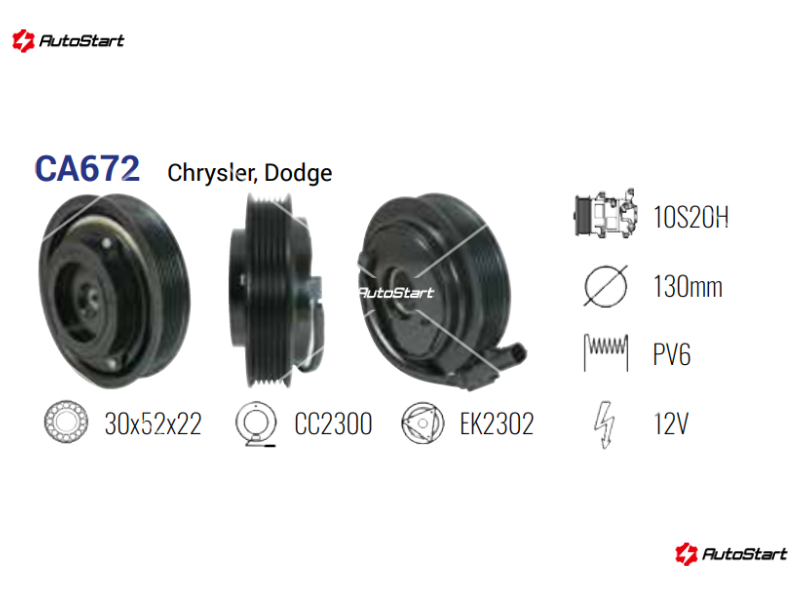Image resolution: width=800 pixels, height=600 pixels.
Task: Click the 30x52x22 bearing size text
Action: (x=153, y=424)
